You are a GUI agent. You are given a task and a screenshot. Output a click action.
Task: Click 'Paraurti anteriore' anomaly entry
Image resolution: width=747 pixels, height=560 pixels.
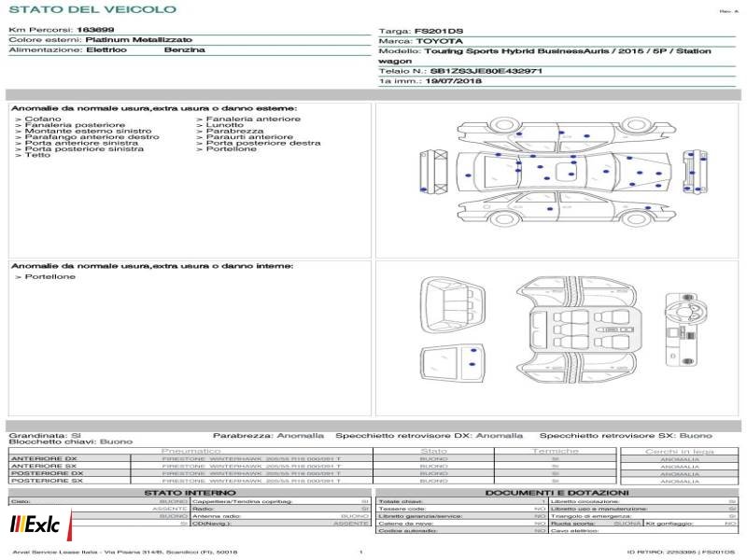[249, 136]
